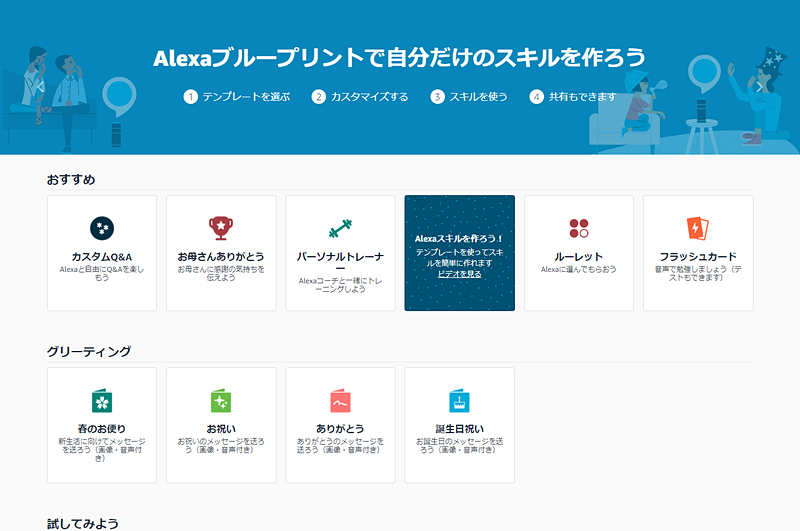
Task: Open the ビデオを見る video link
Action: pos(460,274)
